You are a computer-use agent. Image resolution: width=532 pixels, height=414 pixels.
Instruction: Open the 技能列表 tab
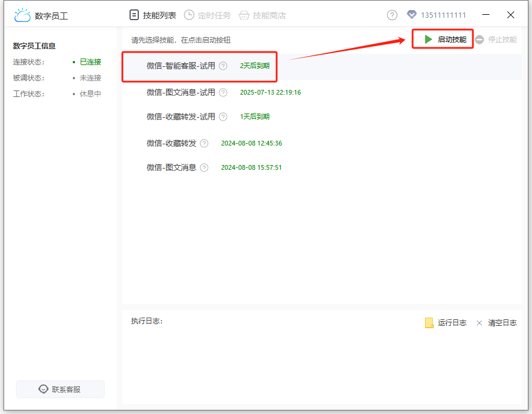pos(153,15)
